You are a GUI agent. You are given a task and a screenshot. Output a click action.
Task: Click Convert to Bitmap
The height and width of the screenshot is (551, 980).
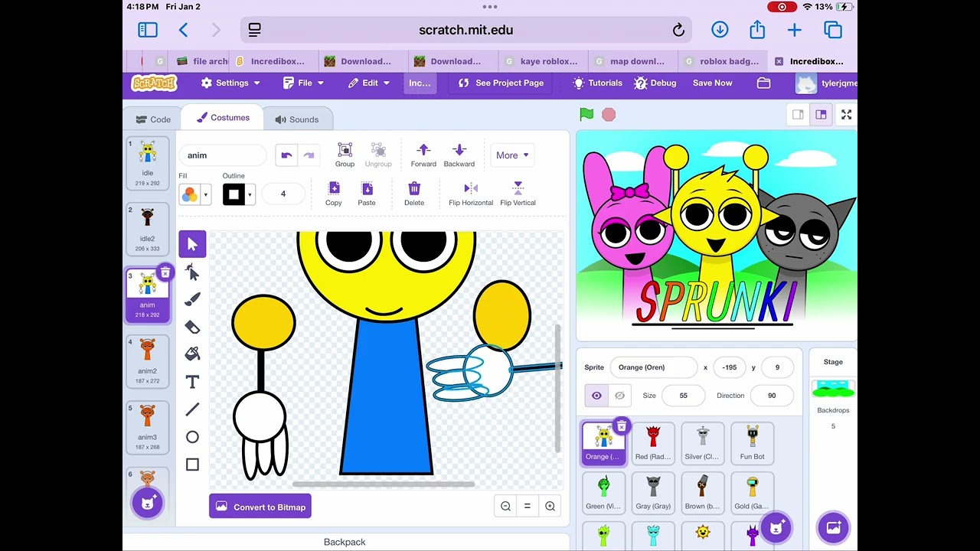point(260,507)
